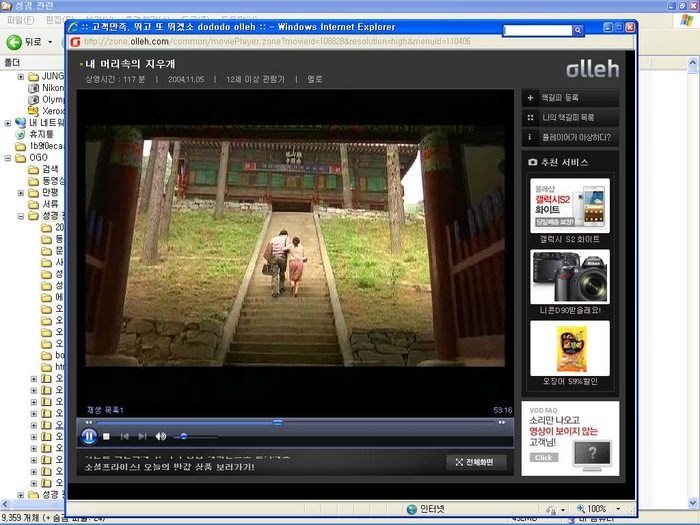Open the 소셜프라이스 반값 상품 link
This screenshot has height=525, width=700.
(170, 467)
